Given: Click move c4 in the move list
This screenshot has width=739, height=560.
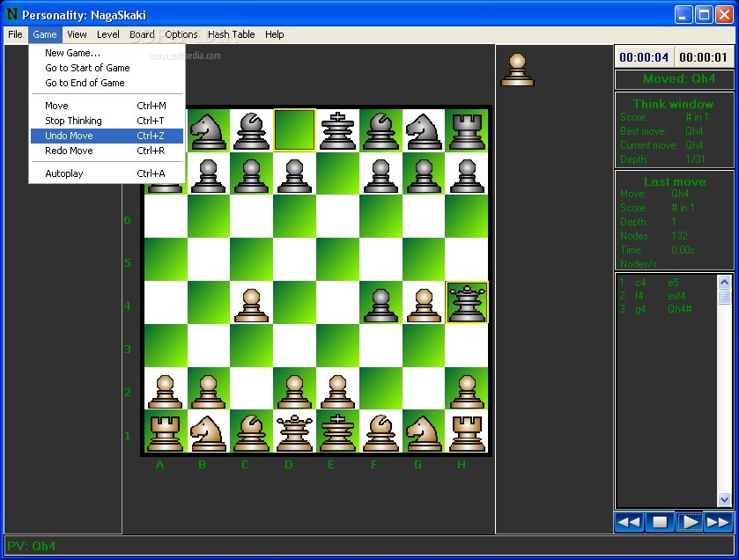Looking at the screenshot, I should coord(640,283).
